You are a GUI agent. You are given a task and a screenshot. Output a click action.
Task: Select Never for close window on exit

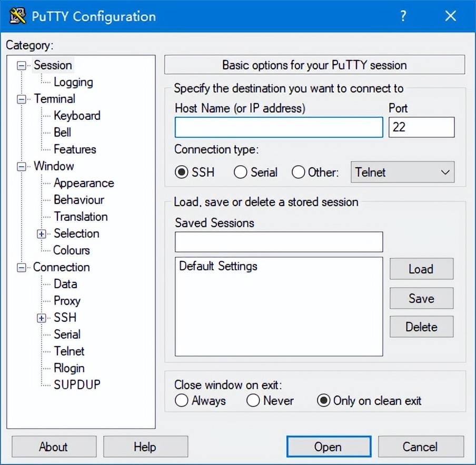(x=253, y=400)
